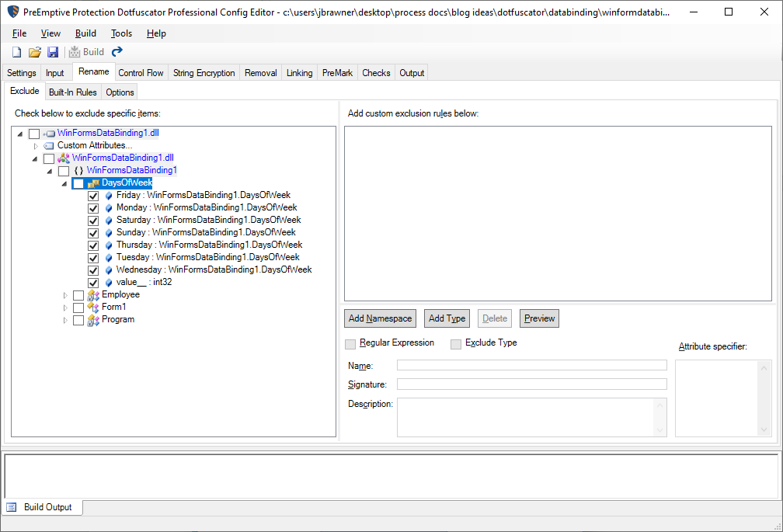
Task: Click the Add Namespace button
Action: pos(380,318)
